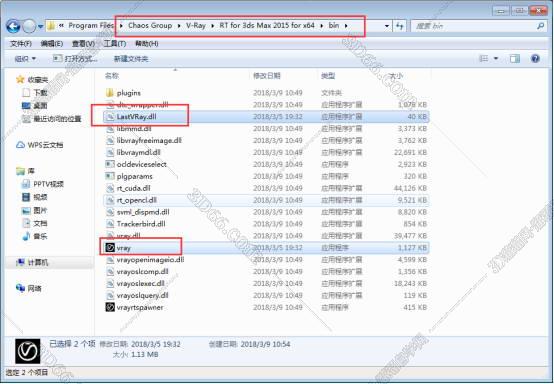Select the svml_dispmd.dll file
Image resolution: width=554 pixels, height=384 pixels.
(x=143, y=212)
